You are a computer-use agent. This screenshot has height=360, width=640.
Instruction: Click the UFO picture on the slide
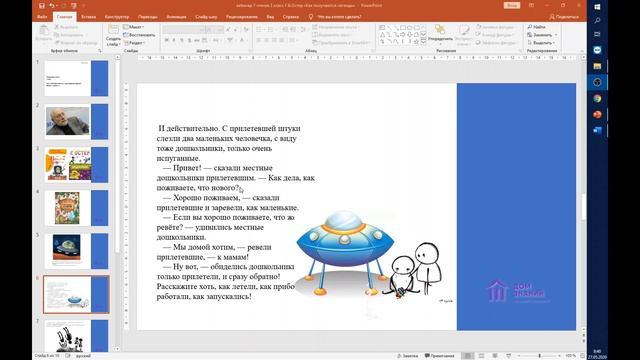pyautogui.click(x=345, y=252)
